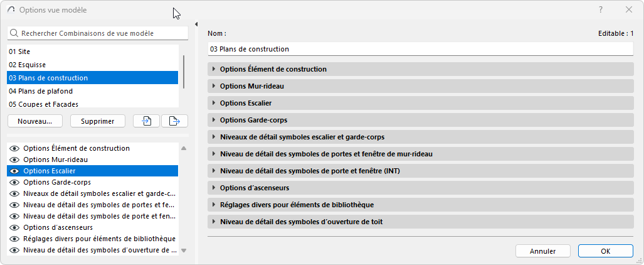Select the 01 Site combination
This screenshot has height=265, width=644.
pos(93,51)
